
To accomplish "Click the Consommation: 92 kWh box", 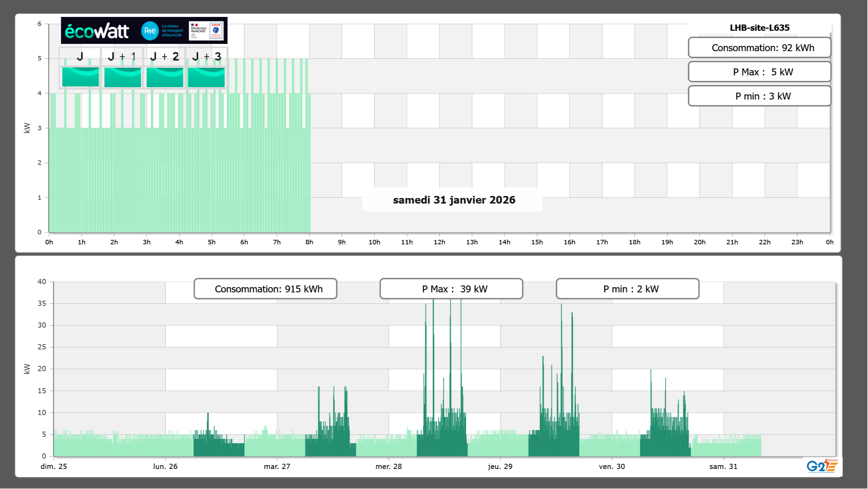I will (759, 48).
